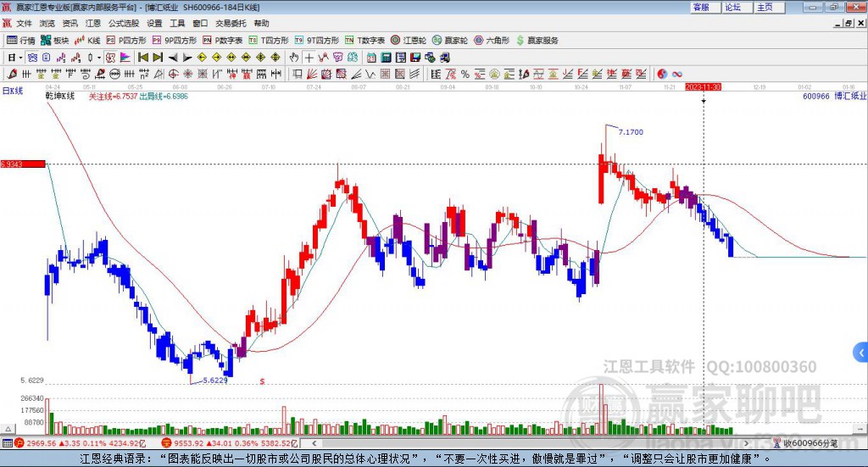
Task: Open the 工具 menu
Action: coord(177,23)
